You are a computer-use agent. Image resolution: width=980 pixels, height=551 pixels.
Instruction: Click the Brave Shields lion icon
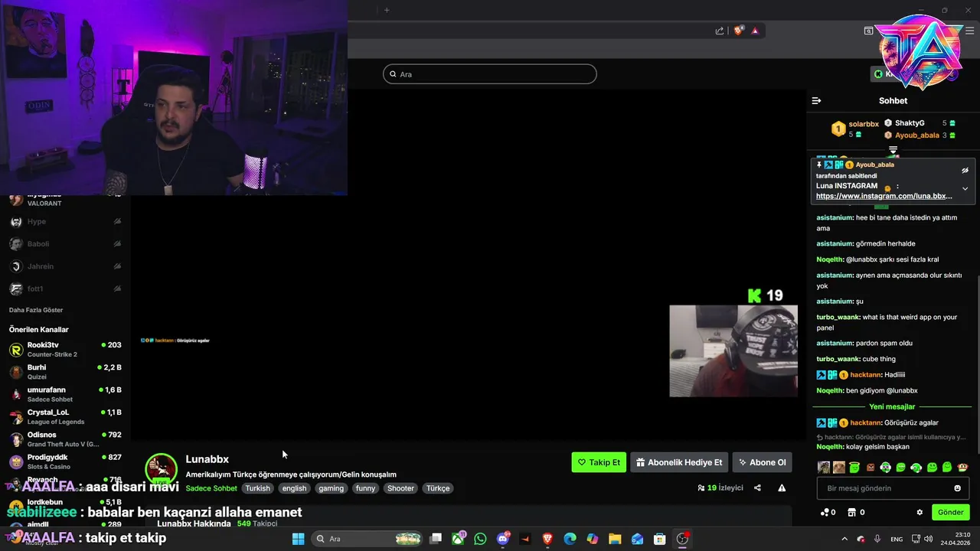tap(738, 31)
